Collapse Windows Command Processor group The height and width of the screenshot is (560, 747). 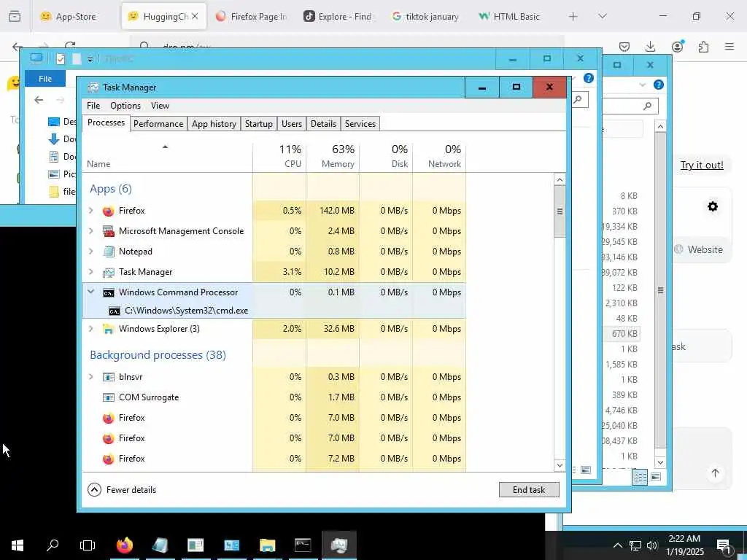coord(91,292)
